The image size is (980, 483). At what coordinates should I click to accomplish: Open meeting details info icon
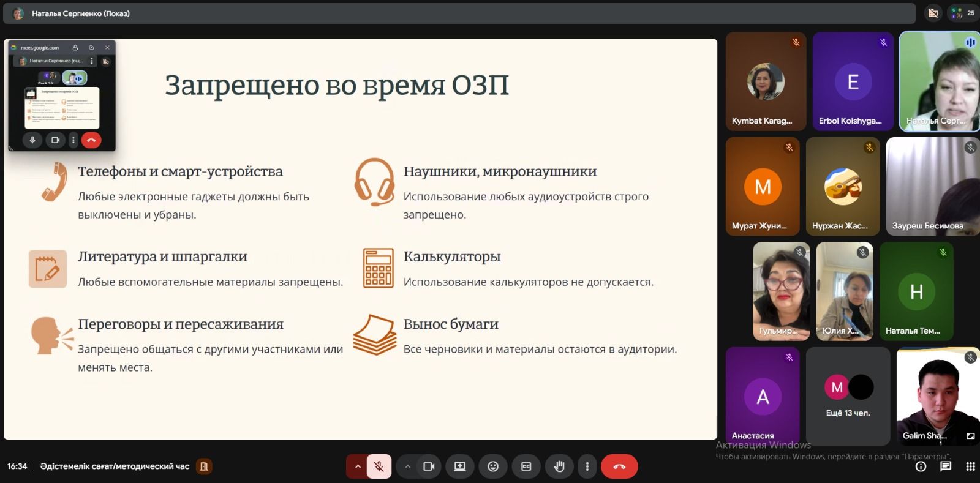click(x=921, y=466)
